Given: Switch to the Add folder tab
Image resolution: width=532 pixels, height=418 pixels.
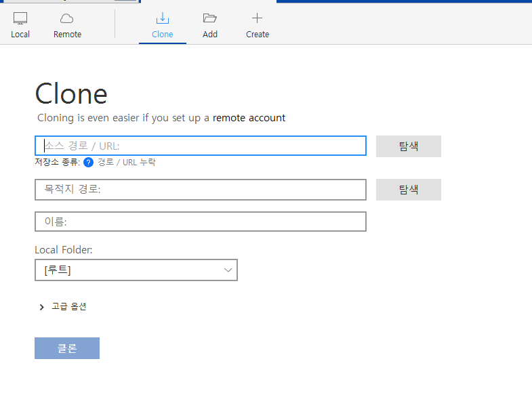Looking at the screenshot, I should click(210, 26).
